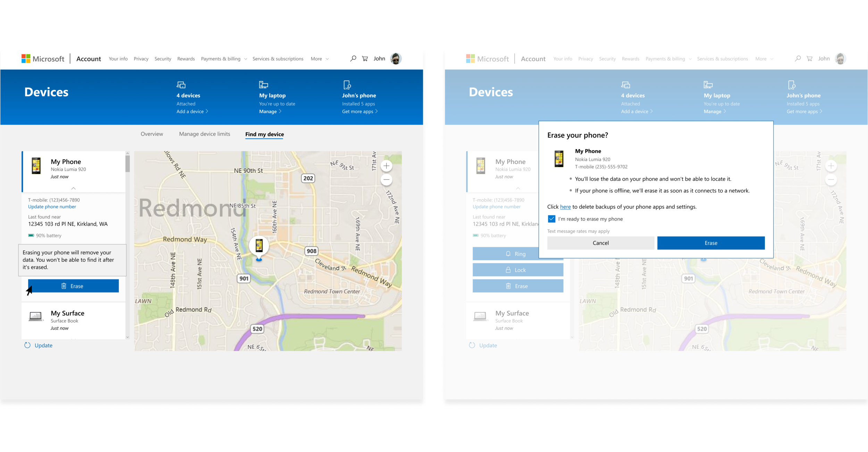
Task: Click the 4 devices icon in left banner
Action: 181,85
